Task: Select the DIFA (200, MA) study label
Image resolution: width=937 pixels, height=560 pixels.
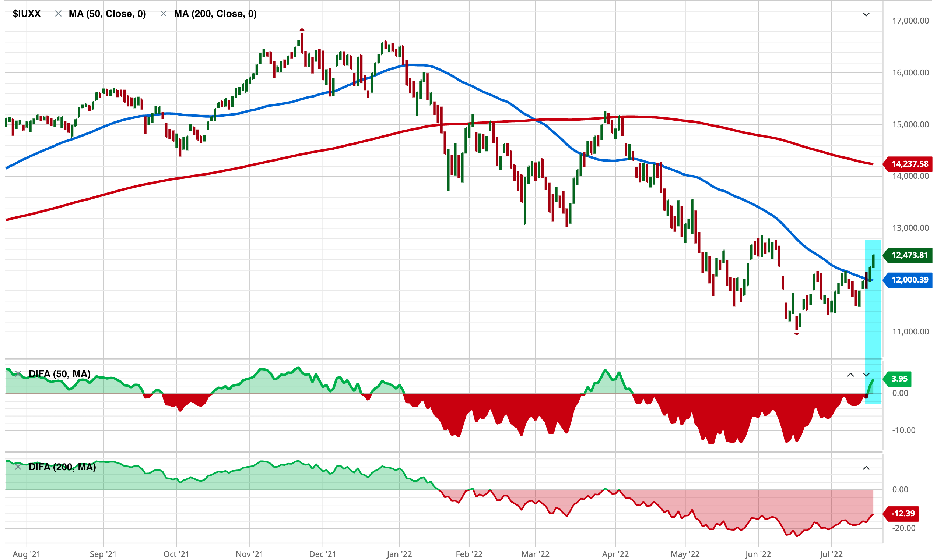Action: click(x=62, y=467)
